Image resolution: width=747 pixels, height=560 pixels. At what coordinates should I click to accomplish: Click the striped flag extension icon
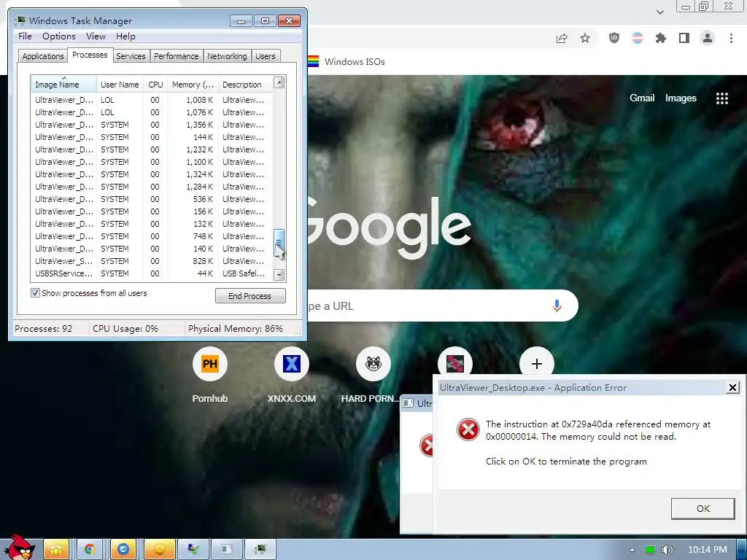click(x=638, y=38)
